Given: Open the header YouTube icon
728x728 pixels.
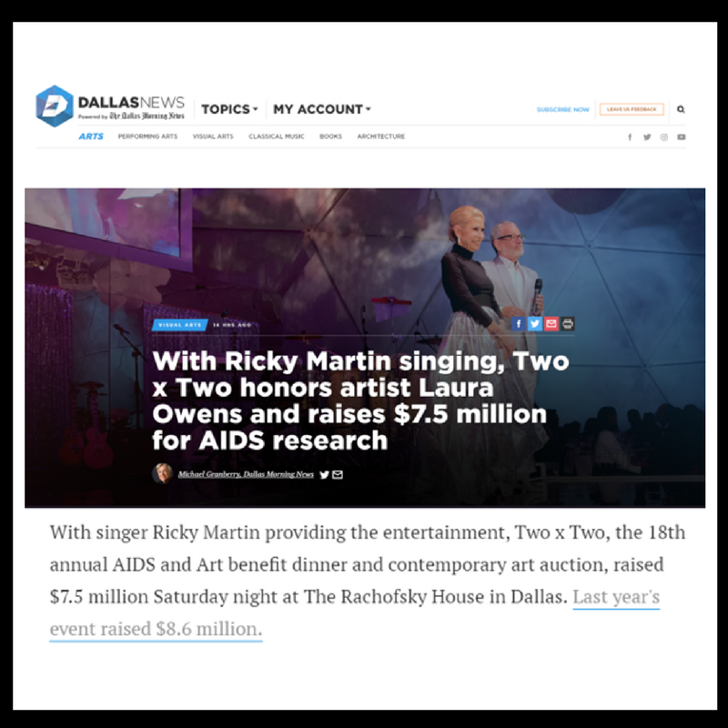Looking at the screenshot, I should click(x=681, y=137).
